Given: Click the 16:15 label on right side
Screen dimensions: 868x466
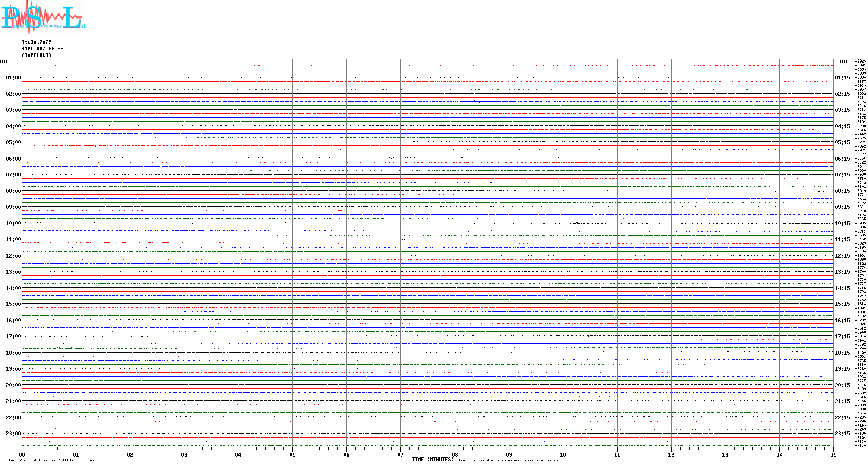Looking at the screenshot, I should (x=842, y=321).
